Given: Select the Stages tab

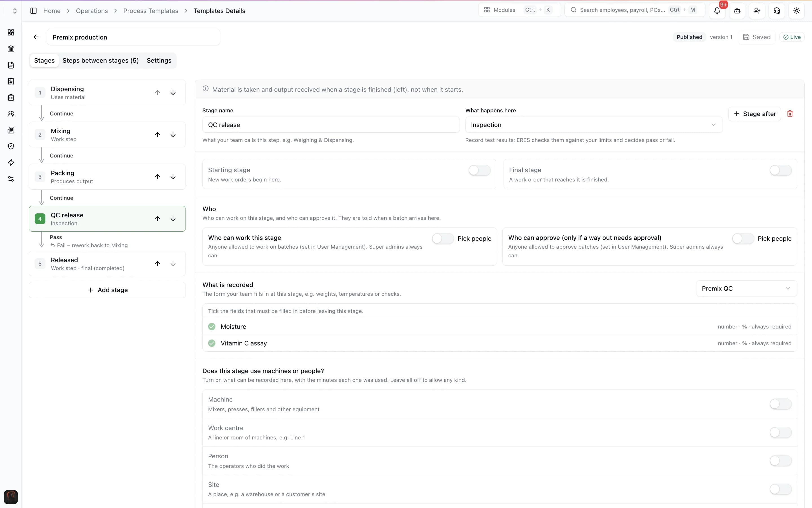Looking at the screenshot, I should click(x=44, y=60).
